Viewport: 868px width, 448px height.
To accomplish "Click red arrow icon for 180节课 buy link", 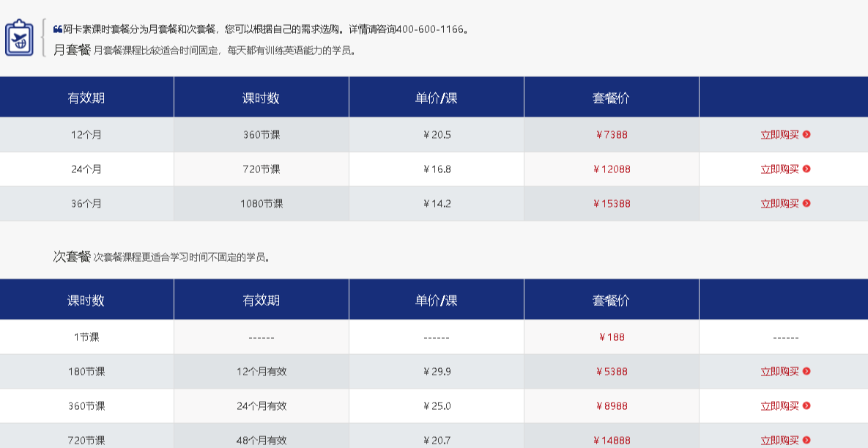I will [x=806, y=372].
